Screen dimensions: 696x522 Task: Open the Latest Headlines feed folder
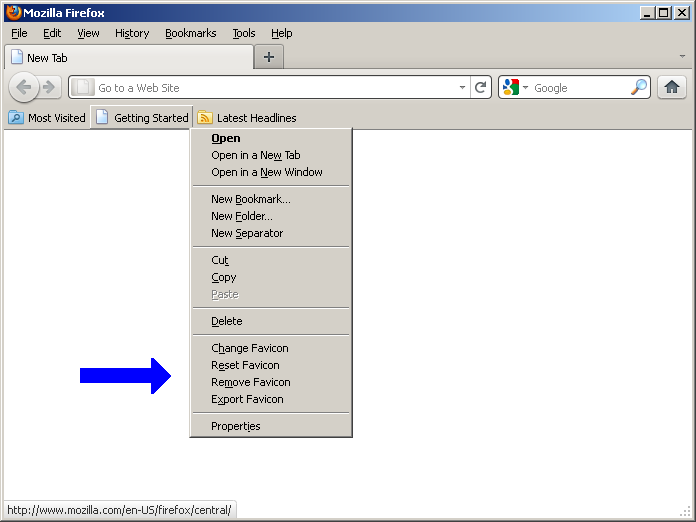coord(247,118)
